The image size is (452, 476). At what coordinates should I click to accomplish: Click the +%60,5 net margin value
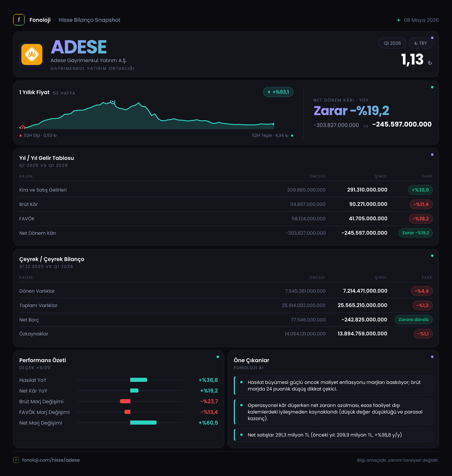[x=208, y=423]
